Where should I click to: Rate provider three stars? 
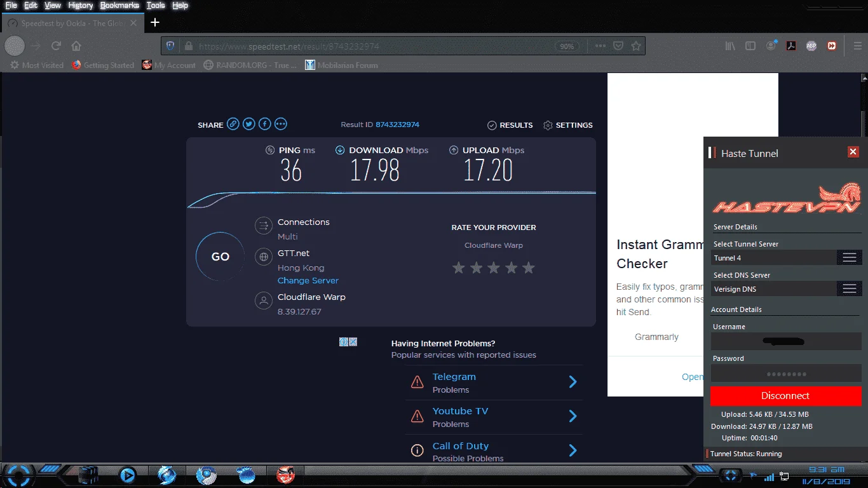coord(494,268)
